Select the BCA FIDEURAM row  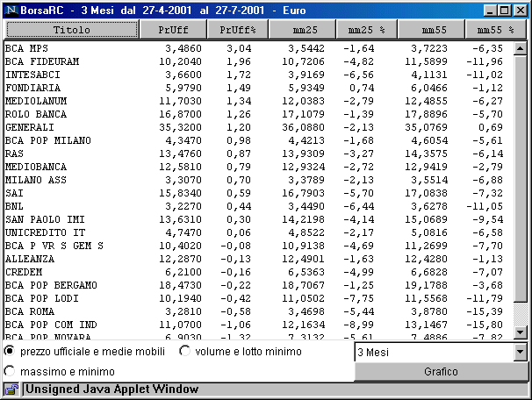tap(258, 61)
